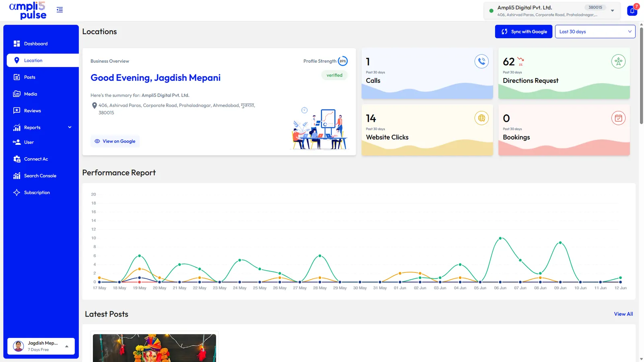Select Location in the sidebar

point(43,60)
